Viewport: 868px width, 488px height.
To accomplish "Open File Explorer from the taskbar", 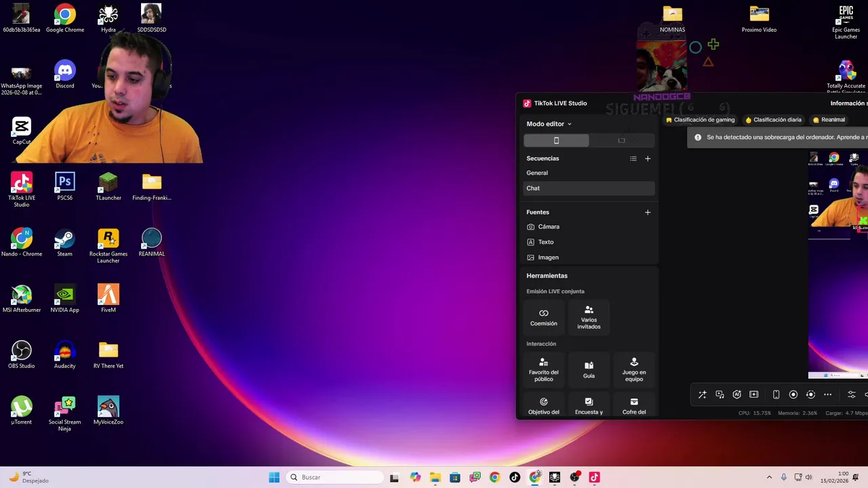I will click(x=435, y=477).
